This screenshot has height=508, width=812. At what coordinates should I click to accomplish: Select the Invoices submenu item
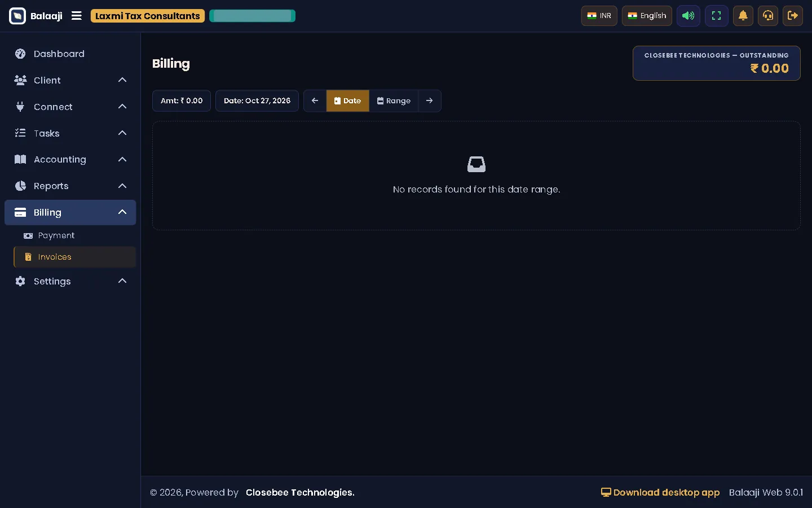[x=74, y=257]
